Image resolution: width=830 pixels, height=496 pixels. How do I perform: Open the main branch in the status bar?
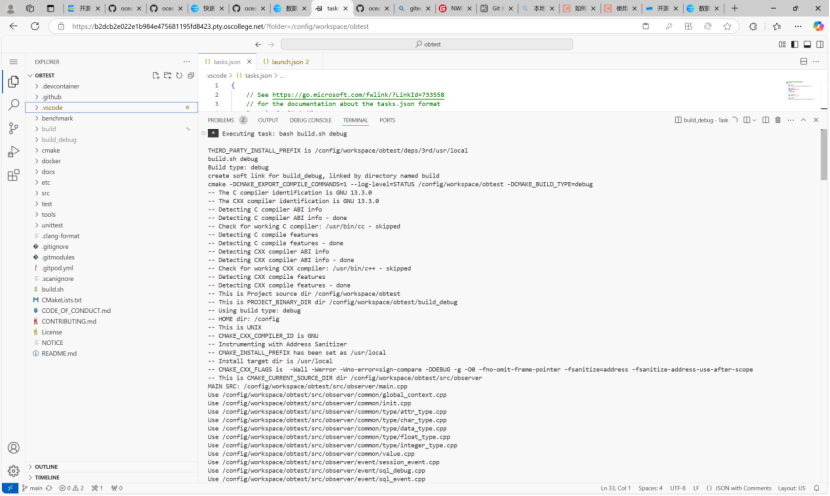tap(32, 488)
